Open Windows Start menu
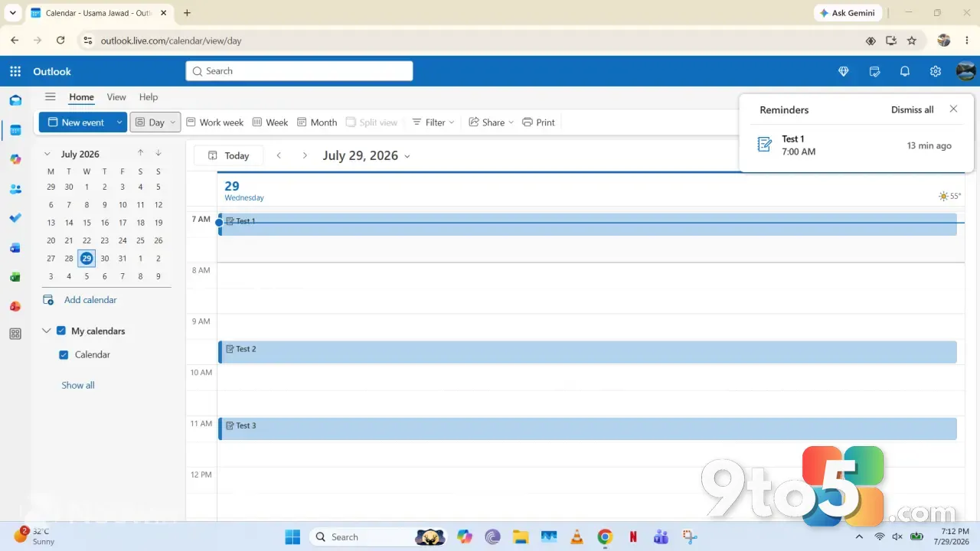 (292, 536)
